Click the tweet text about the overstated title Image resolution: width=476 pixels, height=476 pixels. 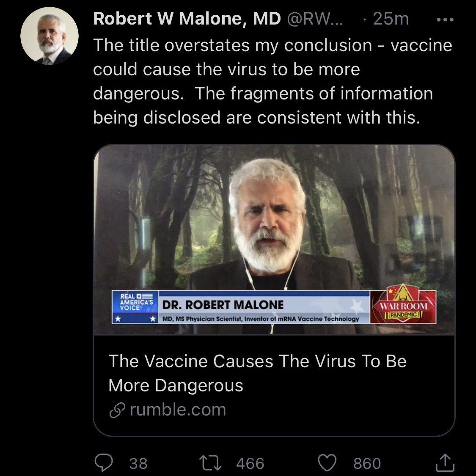tap(272, 81)
